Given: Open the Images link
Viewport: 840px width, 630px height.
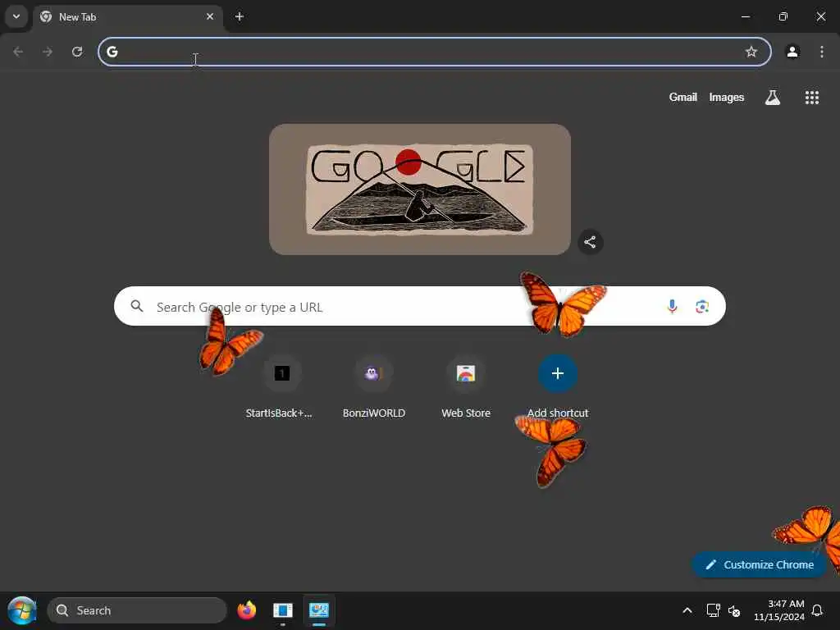Looking at the screenshot, I should [x=727, y=97].
